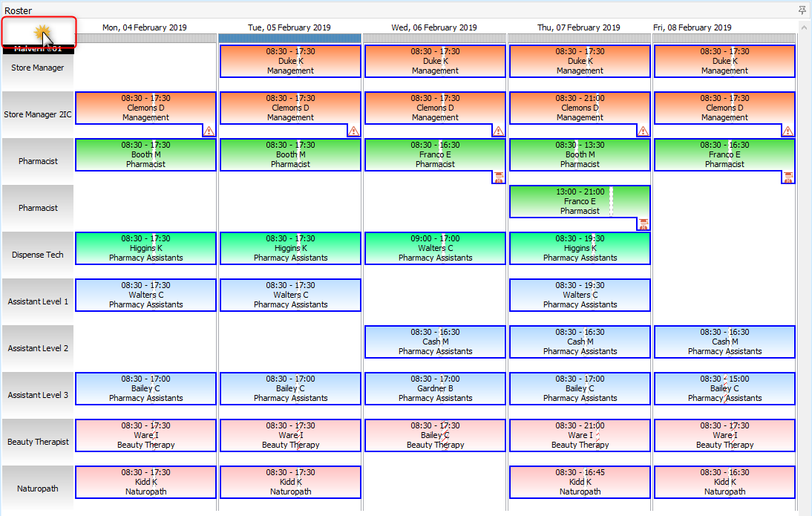
Task: Select Duke K's Friday Management shift
Action: point(724,61)
